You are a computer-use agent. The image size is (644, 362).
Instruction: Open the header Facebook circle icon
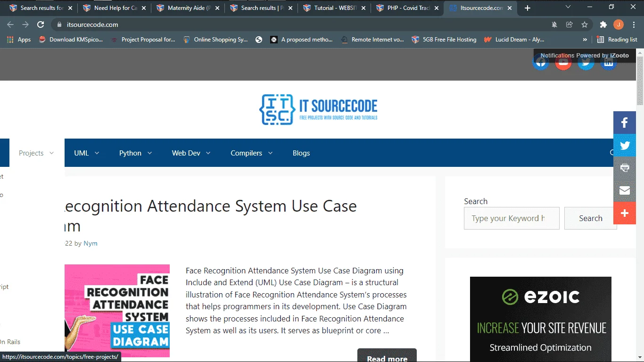[x=541, y=62]
